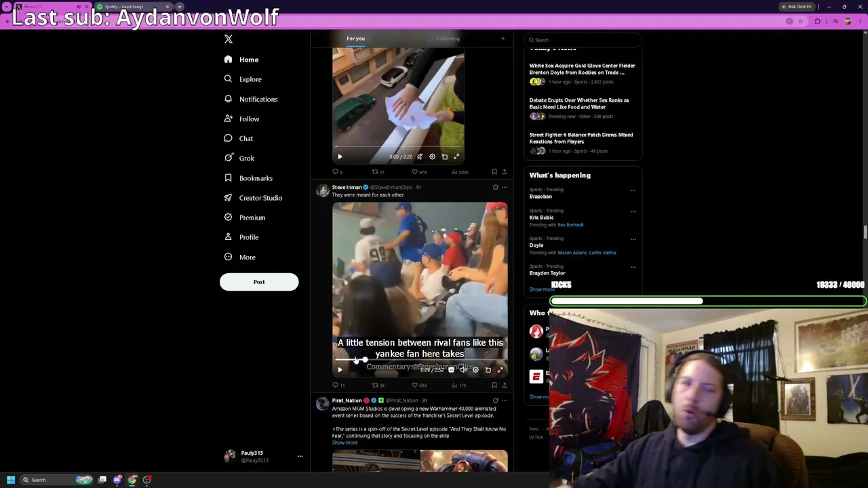Play the first video in the feed
Screen dimensions: 868x488
[340, 157]
